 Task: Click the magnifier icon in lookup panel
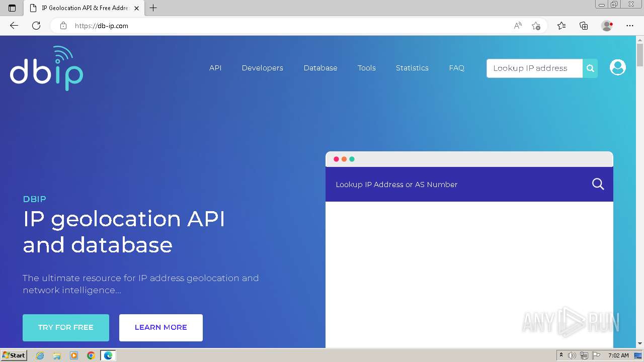point(598,184)
